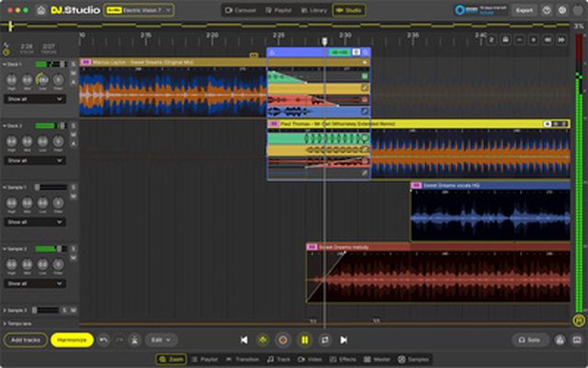Open the Effects tab in bottom bar

pos(343,360)
